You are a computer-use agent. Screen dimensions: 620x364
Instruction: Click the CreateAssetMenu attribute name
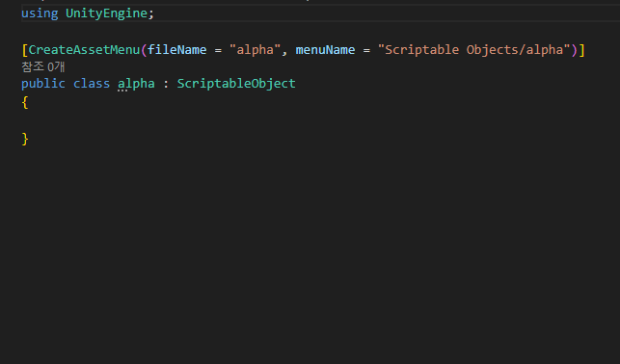(x=84, y=50)
